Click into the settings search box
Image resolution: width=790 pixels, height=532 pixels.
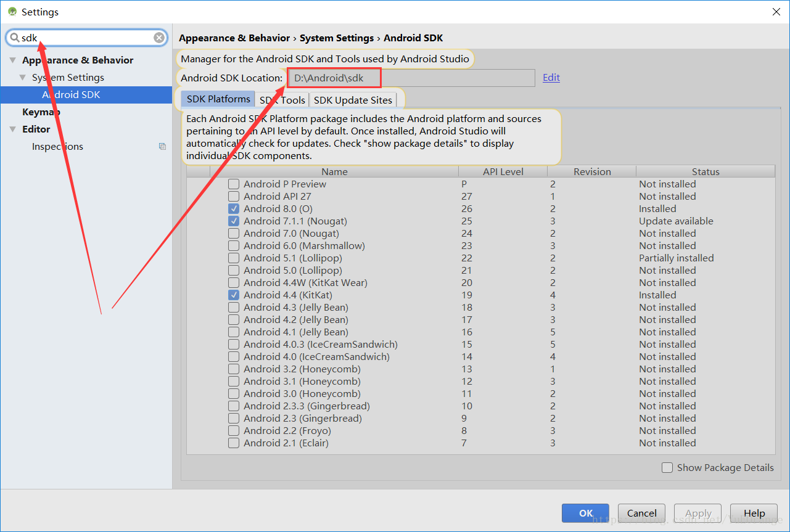click(86, 38)
